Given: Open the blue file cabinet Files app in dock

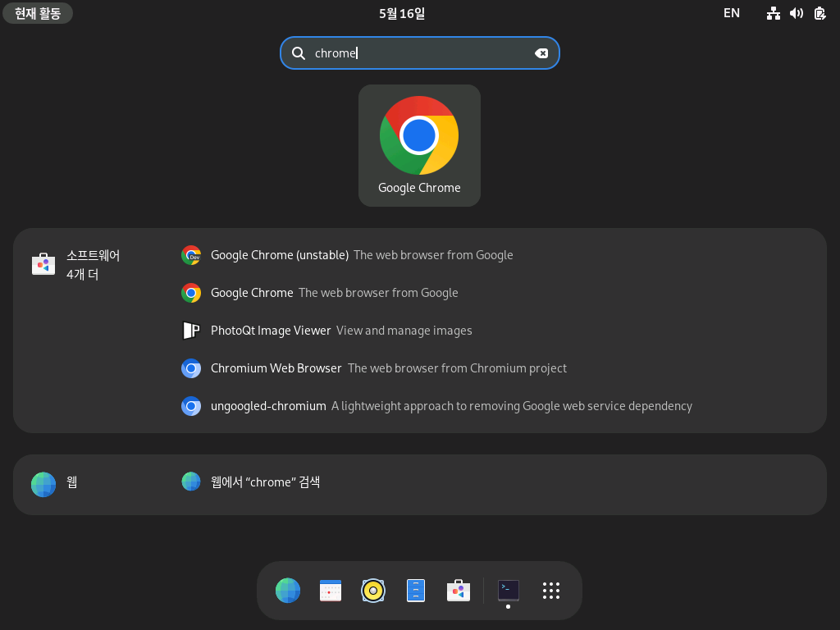Looking at the screenshot, I should (416, 591).
